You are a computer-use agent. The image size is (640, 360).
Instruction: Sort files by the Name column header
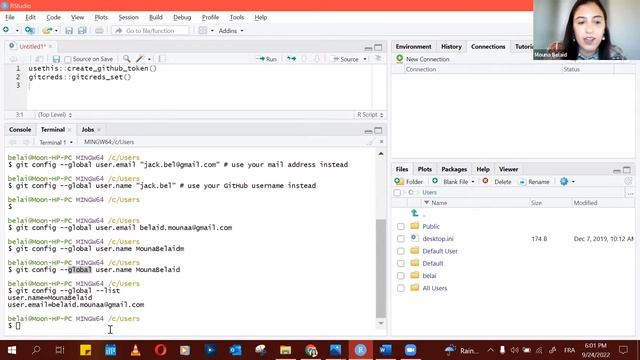(x=439, y=203)
